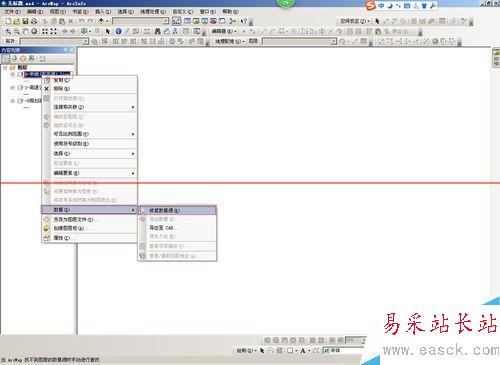List layers by selection icon
500x365 pixels.
[31, 59]
